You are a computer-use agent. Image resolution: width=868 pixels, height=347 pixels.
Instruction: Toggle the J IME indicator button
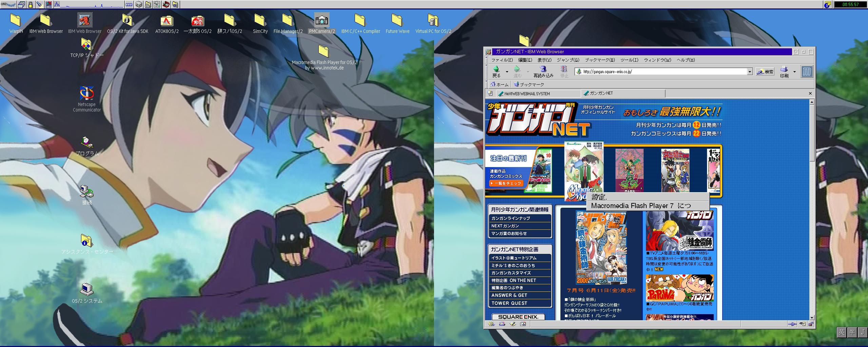(x=863, y=332)
